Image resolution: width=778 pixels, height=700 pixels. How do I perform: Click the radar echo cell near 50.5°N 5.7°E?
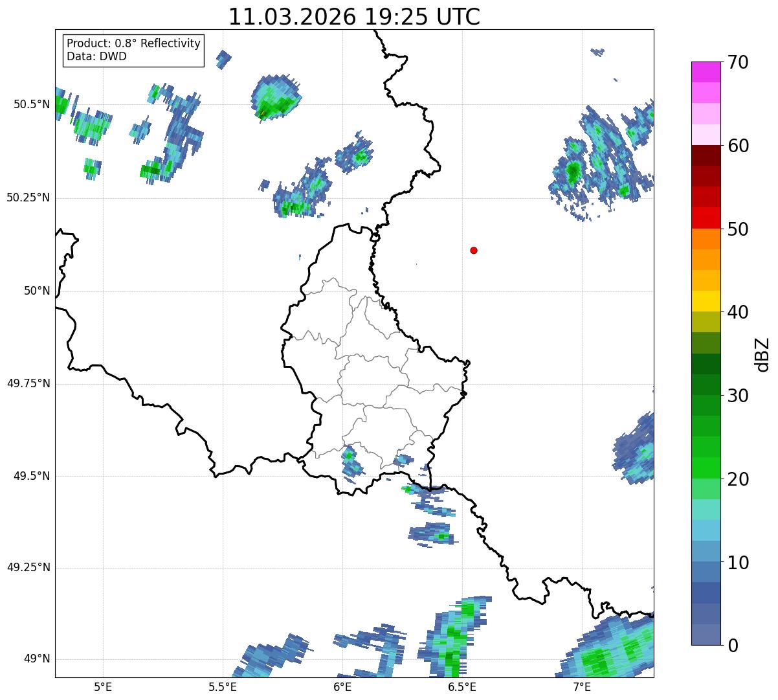pyautogui.click(x=276, y=98)
